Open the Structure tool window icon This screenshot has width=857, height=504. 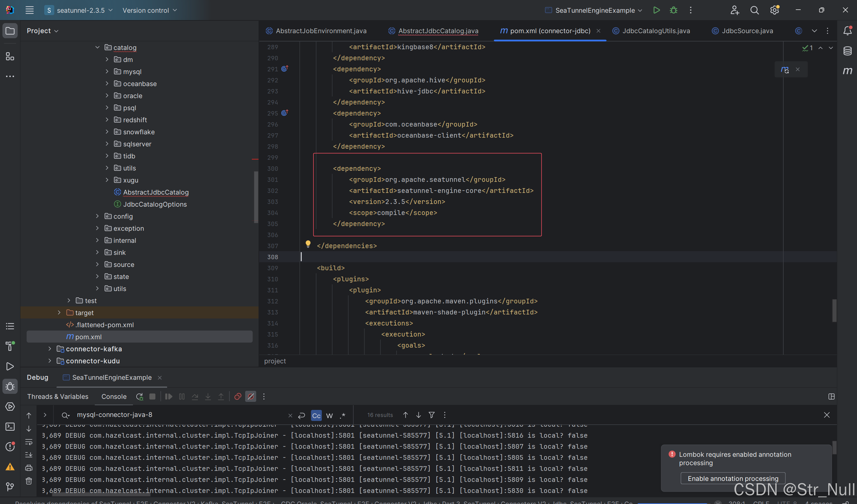10,56
